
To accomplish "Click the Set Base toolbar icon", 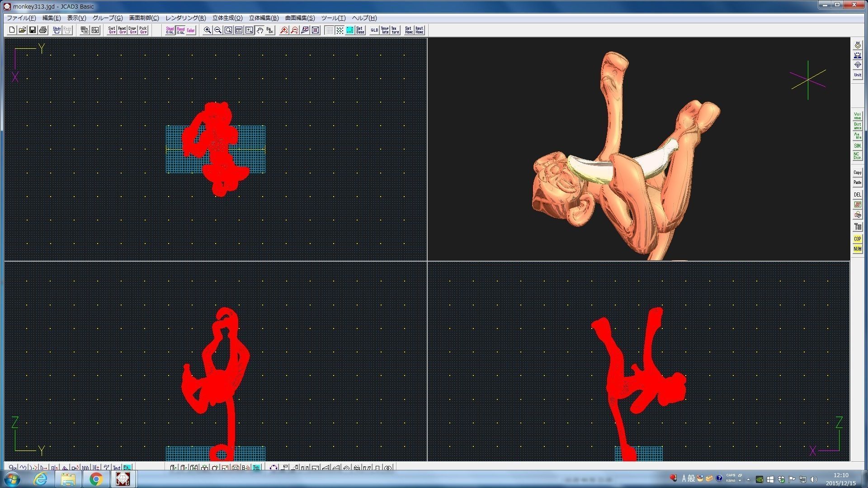I will coord(360,30).
